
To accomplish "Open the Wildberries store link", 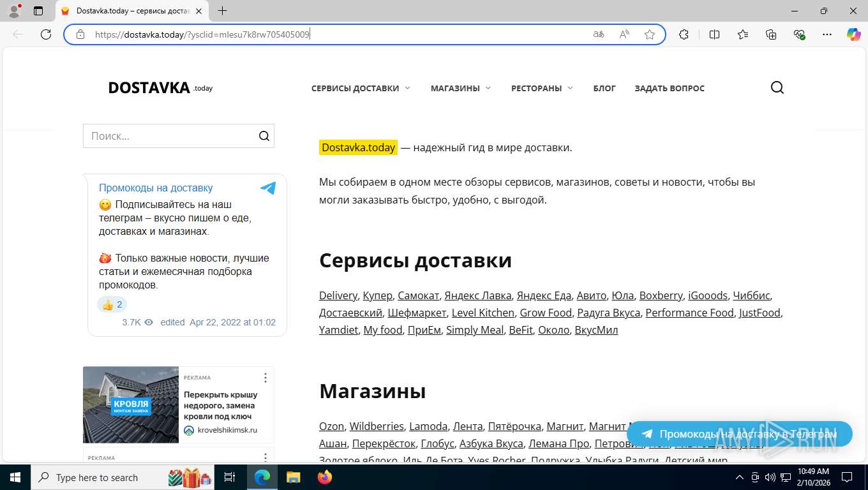I will coord(377,426).
